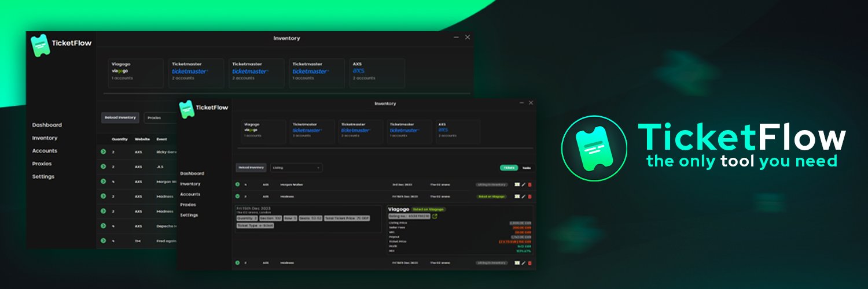Open Settings in front window sidebar
This screenshot has height=289, width=868.
tap(189, 215)
